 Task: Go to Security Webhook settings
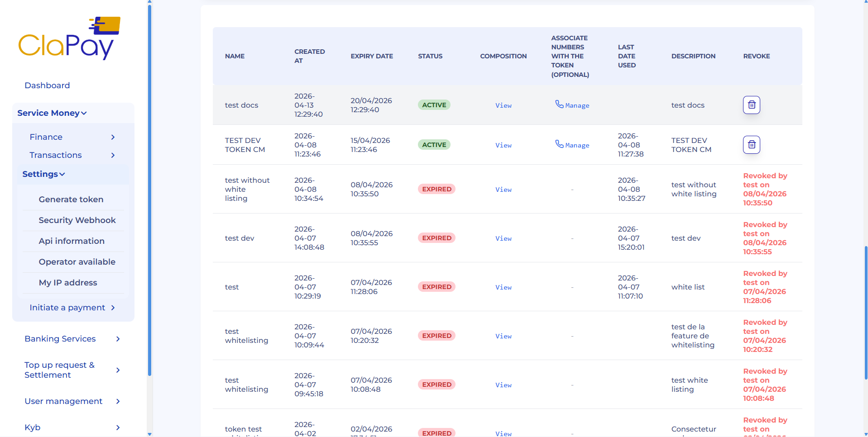(x=77, y=220)
